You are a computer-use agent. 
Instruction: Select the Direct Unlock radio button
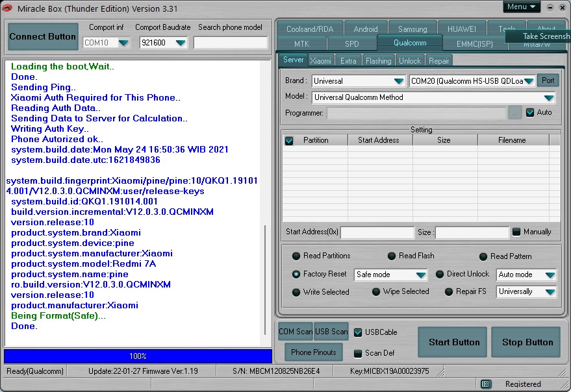point(440,274)
